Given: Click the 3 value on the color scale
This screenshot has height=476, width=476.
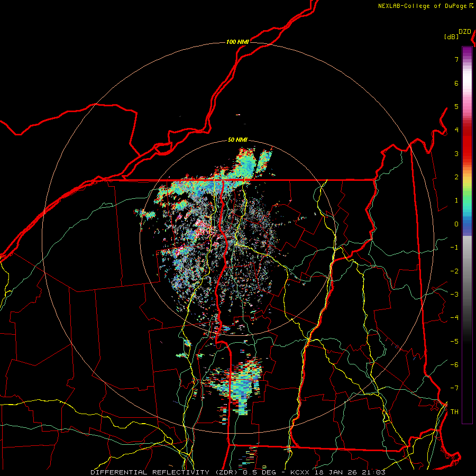Looking at the screenshot, I should point(456,153).
